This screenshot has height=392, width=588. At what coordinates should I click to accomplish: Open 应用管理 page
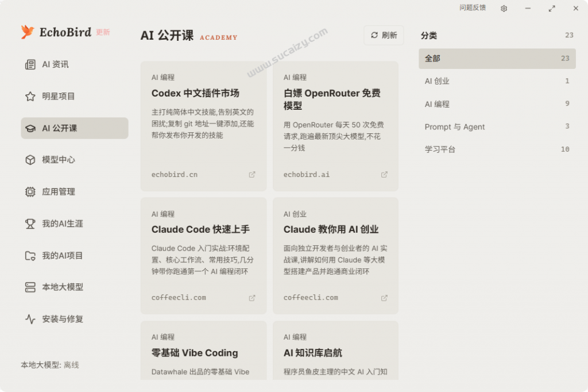pyautogui.click(x=75, y=192)
